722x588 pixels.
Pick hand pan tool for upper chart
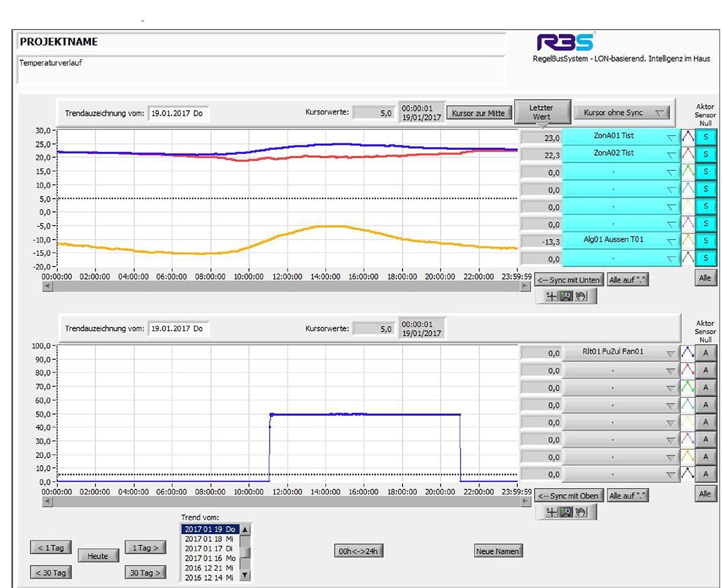click(x=581, y=296)
